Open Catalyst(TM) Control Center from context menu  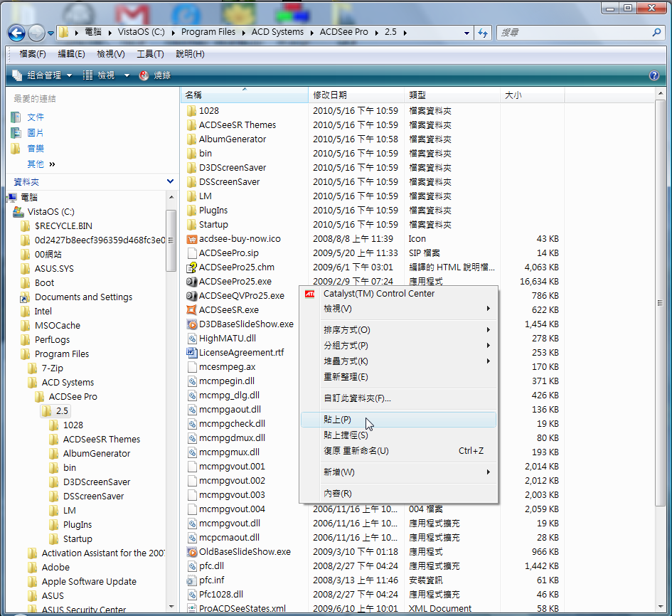coord(398,294)
